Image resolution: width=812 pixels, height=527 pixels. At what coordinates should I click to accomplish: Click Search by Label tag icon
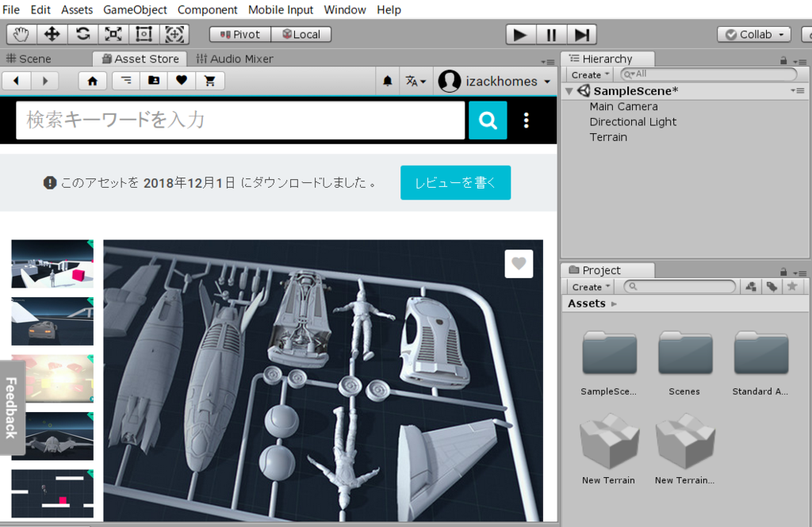772,286
